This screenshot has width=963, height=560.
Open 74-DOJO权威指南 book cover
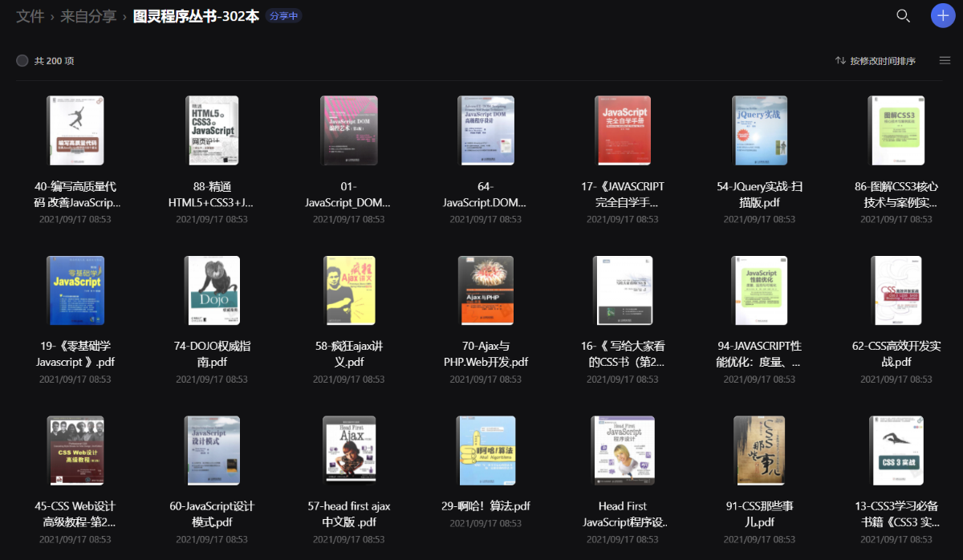tap(212, 290)
